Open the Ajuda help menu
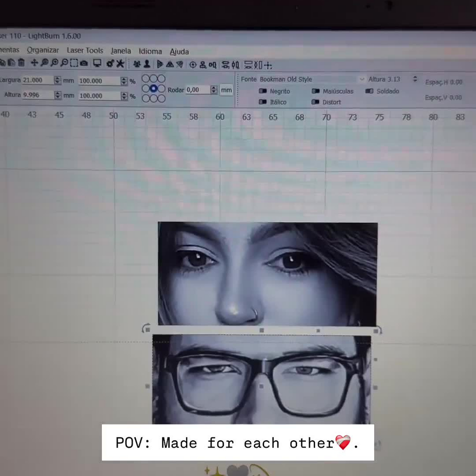476x476 pixels. tap(179, 52)
